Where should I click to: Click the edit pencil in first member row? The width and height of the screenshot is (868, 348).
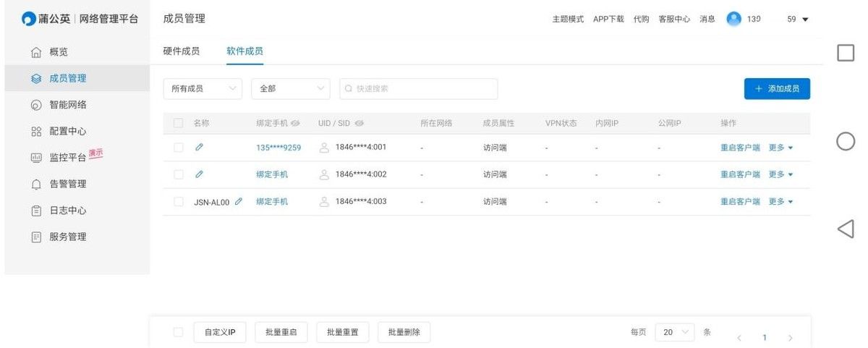click(x=200, y=148)
